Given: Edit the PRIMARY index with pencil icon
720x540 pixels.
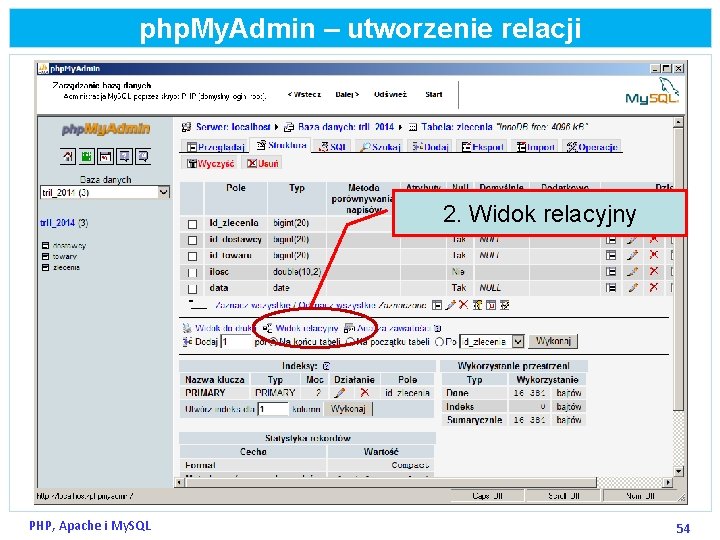Looking at the screenshot, I should pyautogui.click(x=340, y=393).
